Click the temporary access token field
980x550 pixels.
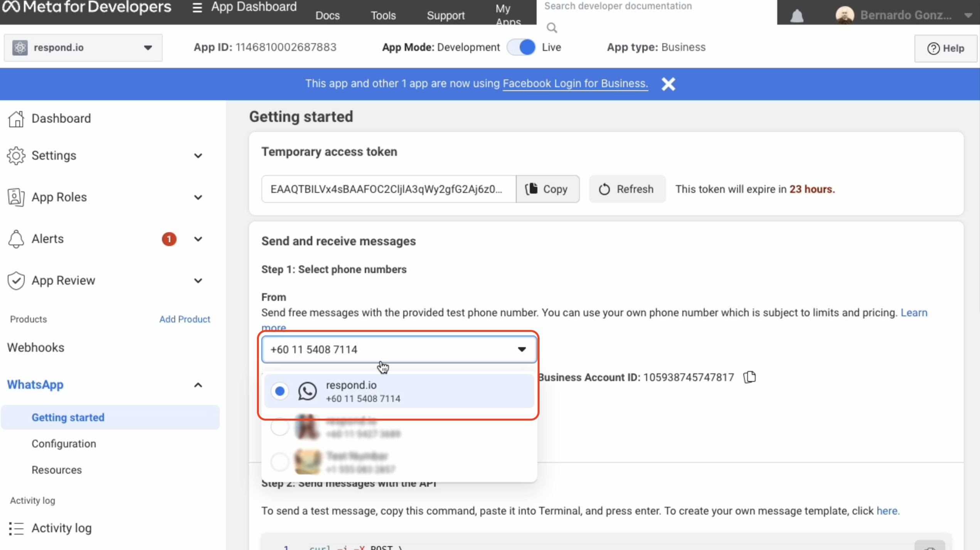(388, 189)
